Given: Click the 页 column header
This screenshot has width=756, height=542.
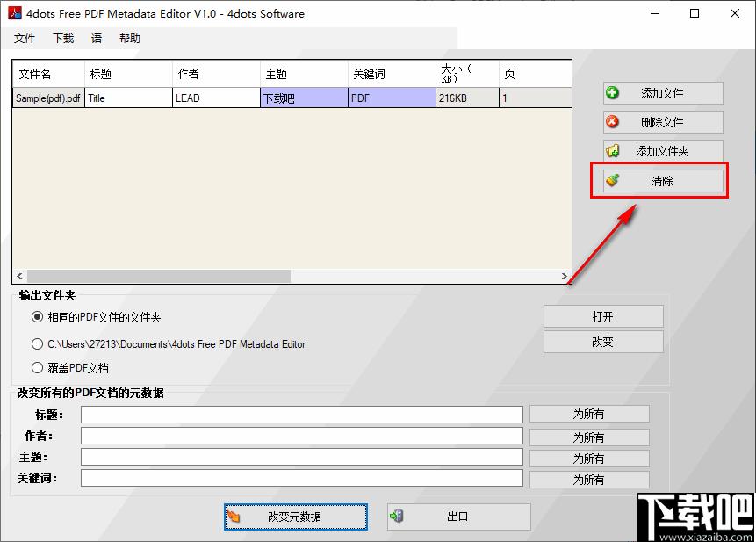Looking at the screenshot, I should (536, 74).
